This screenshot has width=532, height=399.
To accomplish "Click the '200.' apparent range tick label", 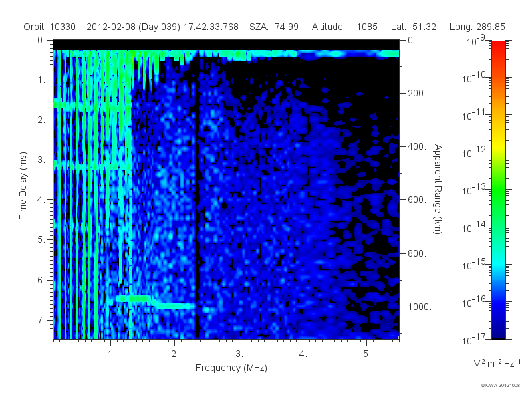I will click(417, 93).
